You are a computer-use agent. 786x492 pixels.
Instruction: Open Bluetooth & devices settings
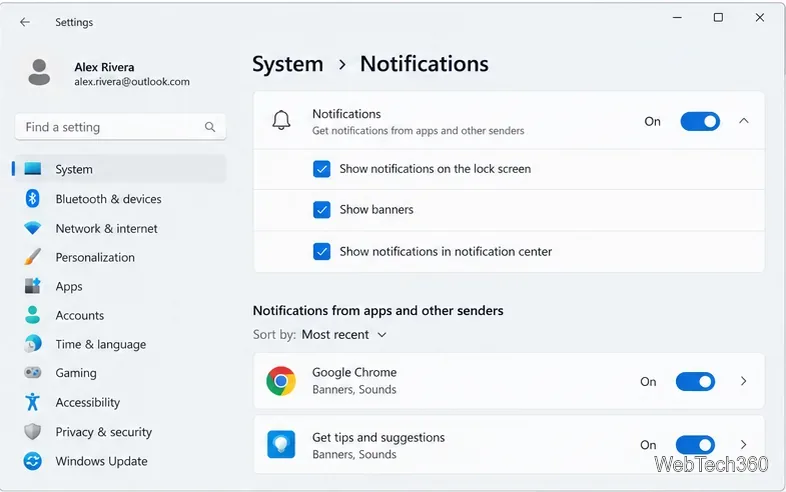pos(120,199)
